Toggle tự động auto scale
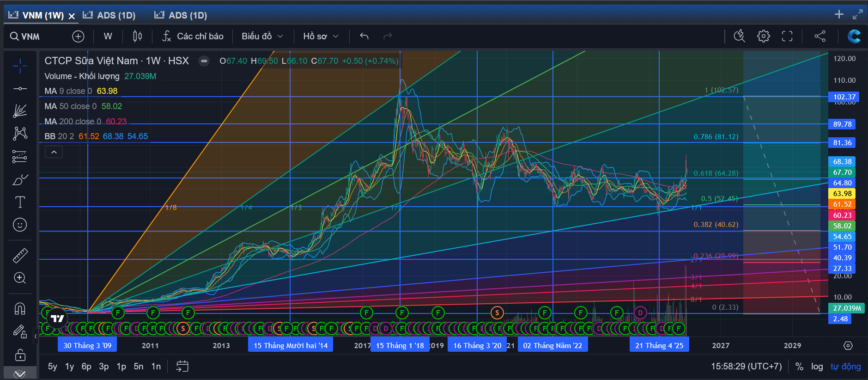 tap(845, 367)
